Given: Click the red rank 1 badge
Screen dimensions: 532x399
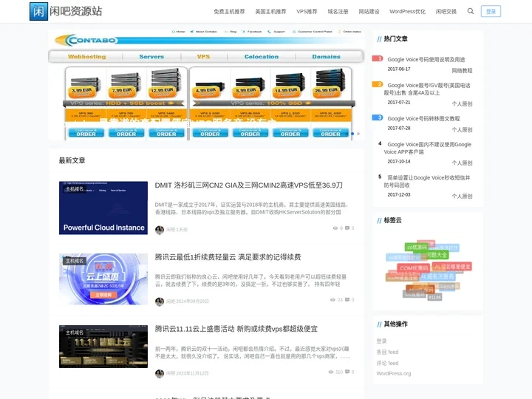Looking at the screenshot, I should coord(378,58).
